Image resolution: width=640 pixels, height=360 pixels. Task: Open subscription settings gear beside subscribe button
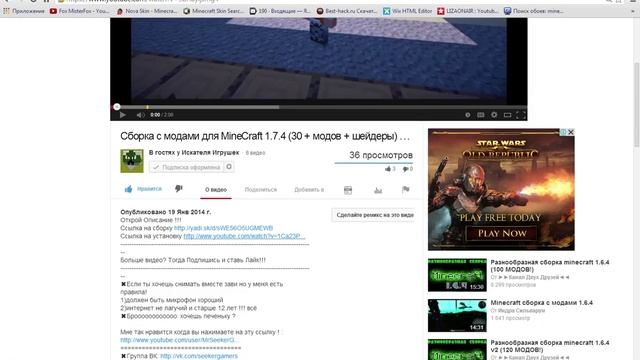pos(229,167)
